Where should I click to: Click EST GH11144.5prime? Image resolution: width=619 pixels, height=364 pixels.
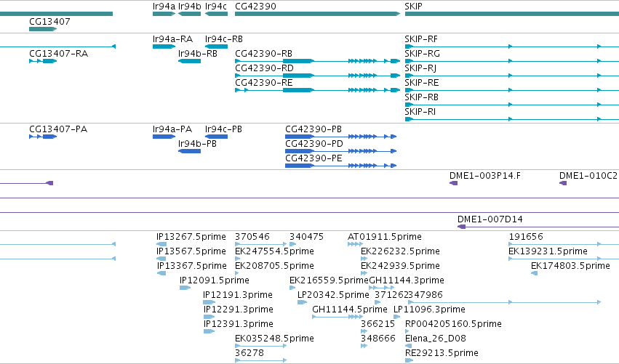coord(350,310)
